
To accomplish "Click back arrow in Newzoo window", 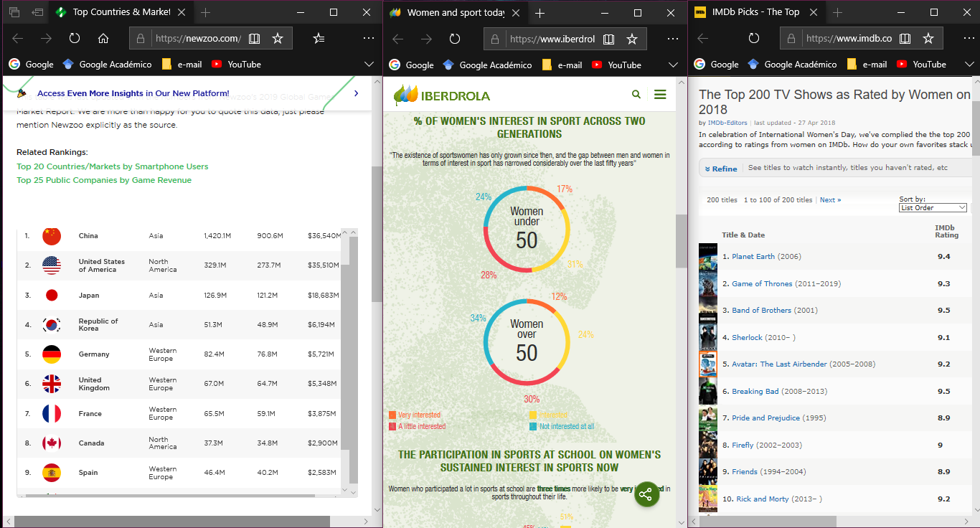I will [18, 39].
